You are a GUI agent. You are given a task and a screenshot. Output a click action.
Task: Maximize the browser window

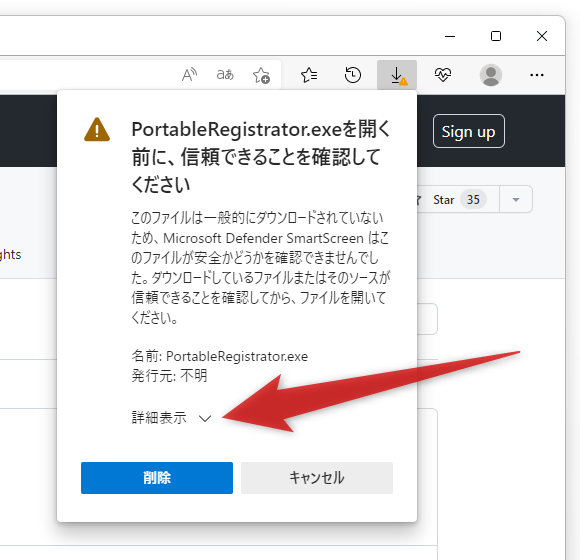tap(496, 36)
